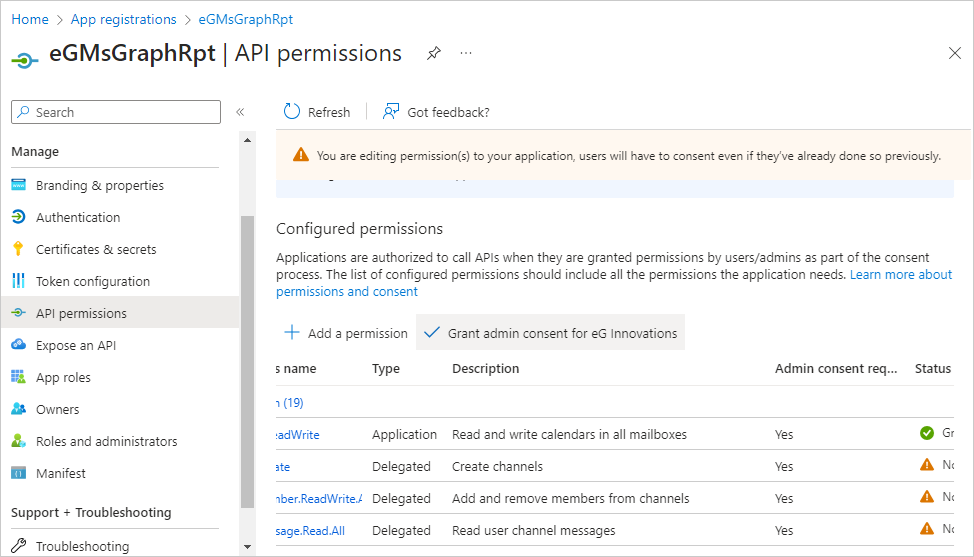Click inside the sidebar Search field
This screenshot has height=557, width=974.
116,112
